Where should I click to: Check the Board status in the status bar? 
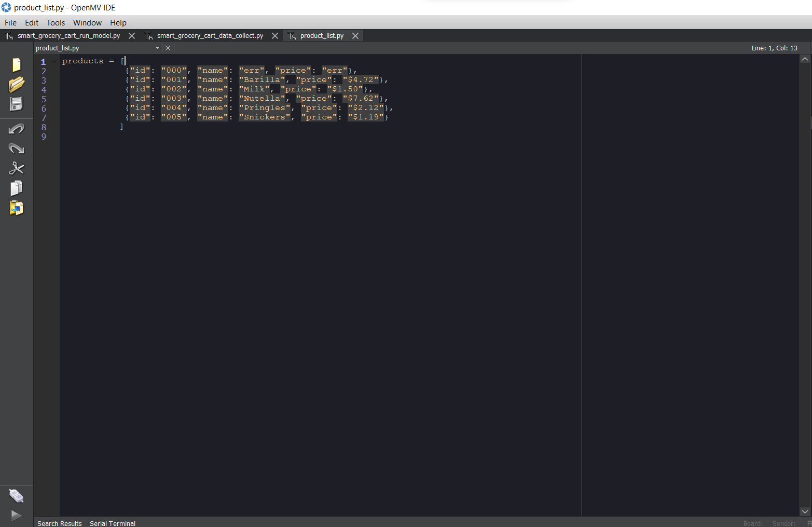(x=753, y=523)
